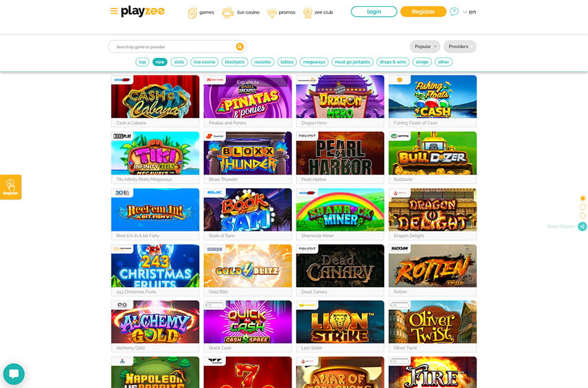Select the megaways category filter
Viewport: 588px width, 388px height.
pos(314,62)
